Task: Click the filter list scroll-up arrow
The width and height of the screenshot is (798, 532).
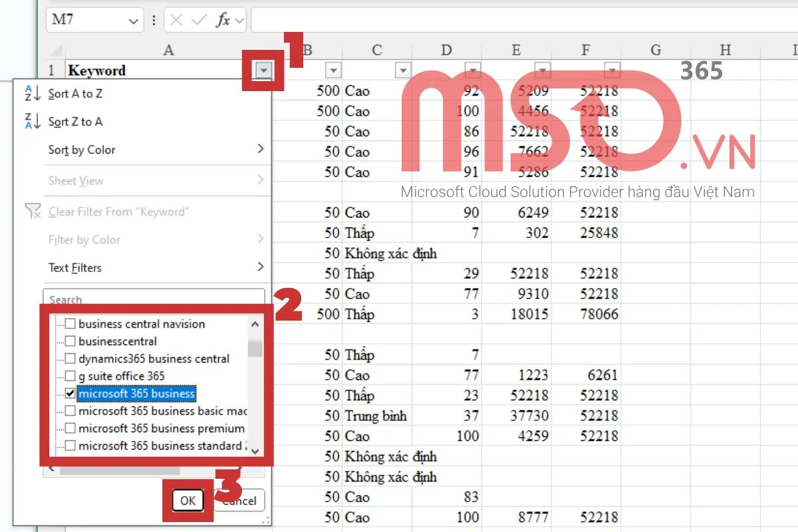Action: (x=255, y=325)
